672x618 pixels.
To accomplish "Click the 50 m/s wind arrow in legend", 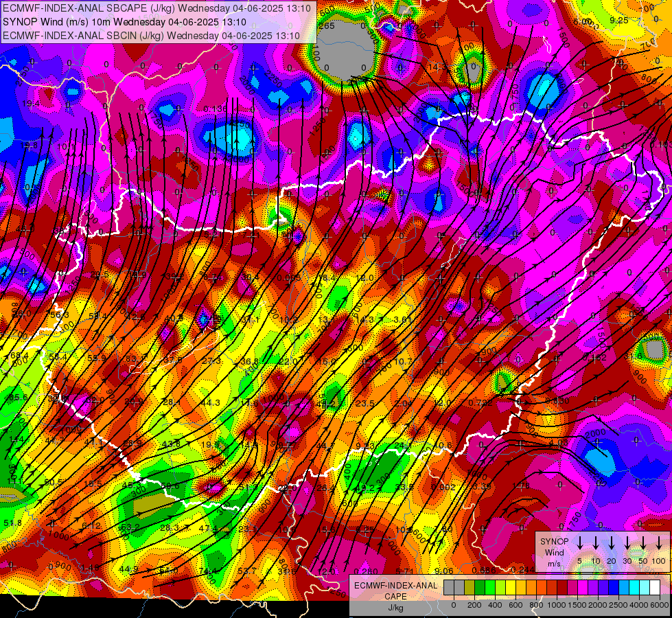I will [643, 542].
